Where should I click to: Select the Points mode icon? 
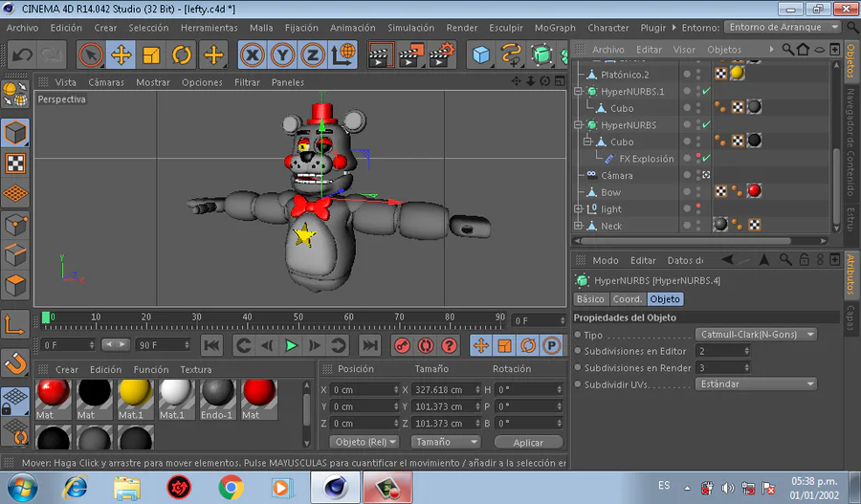click(15, 225)
